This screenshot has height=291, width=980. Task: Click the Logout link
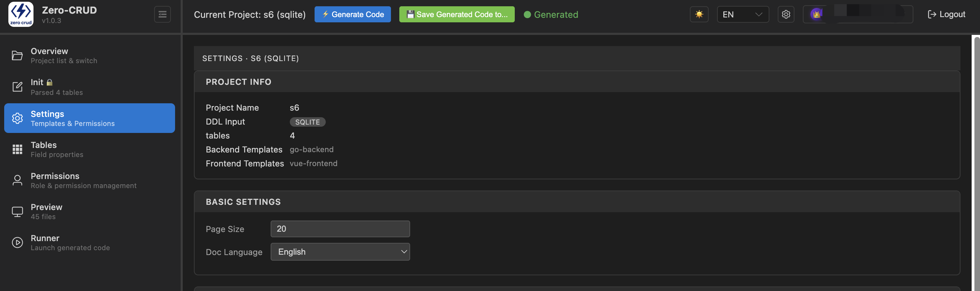(x=947, y=14)
